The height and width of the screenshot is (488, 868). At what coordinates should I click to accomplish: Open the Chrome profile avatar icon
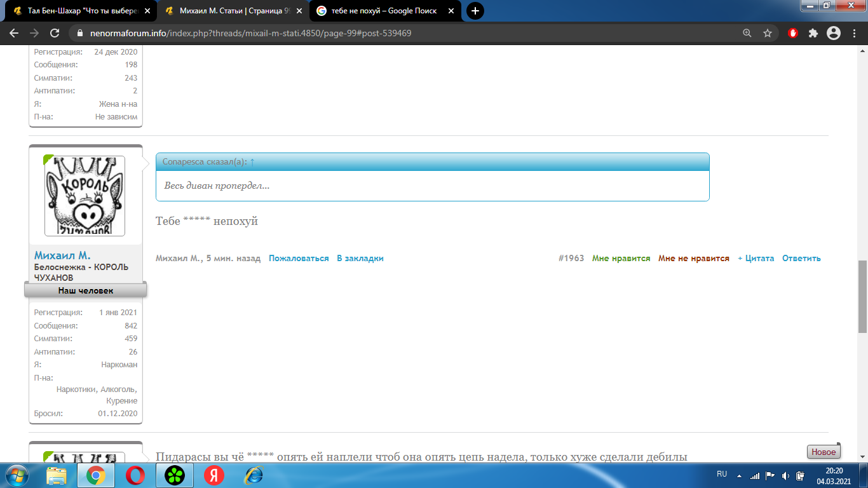pos(834,33)
